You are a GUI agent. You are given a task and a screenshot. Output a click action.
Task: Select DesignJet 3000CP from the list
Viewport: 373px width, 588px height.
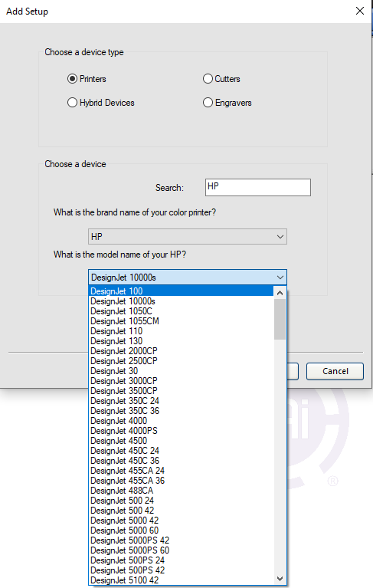[182, 380]
